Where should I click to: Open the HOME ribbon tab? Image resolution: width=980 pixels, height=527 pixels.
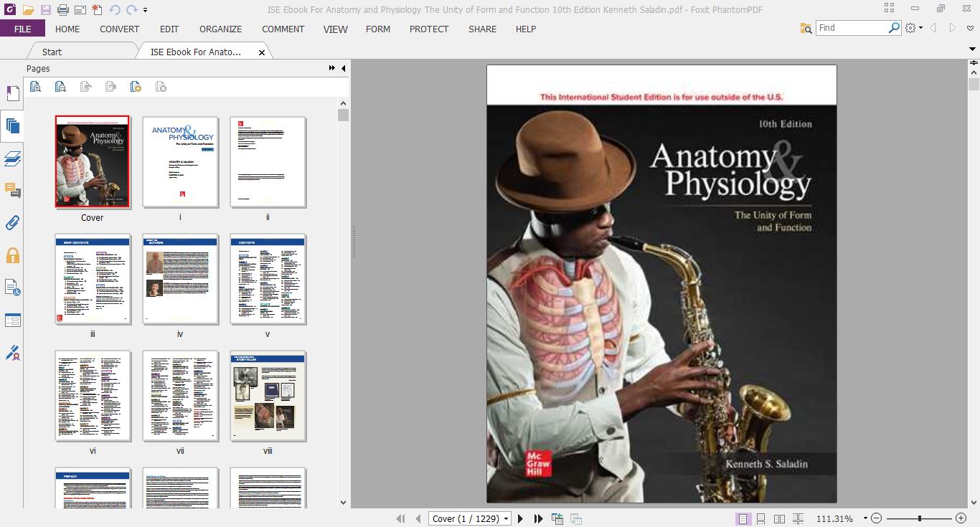point(67,29)
